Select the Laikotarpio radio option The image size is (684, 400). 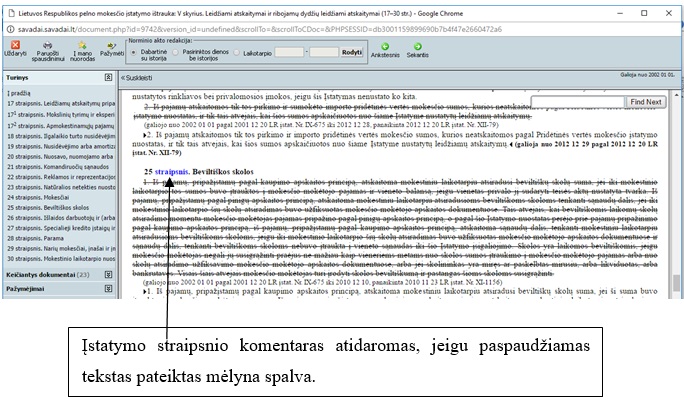236,53
